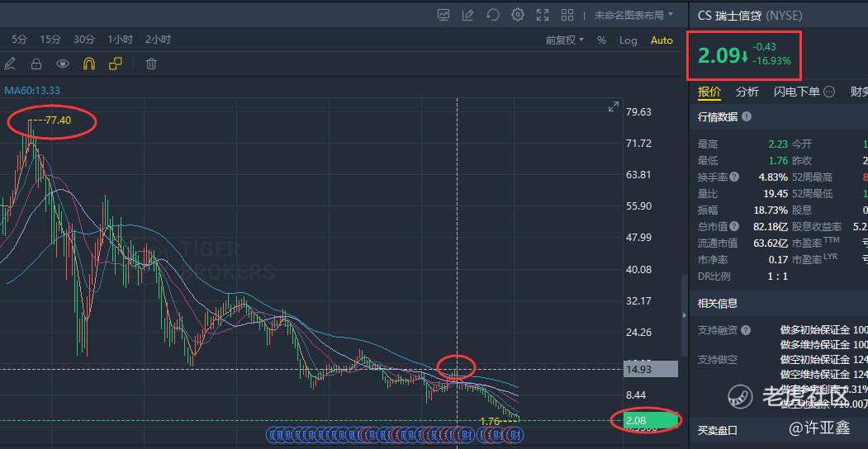Click the 流通市值 value 63.62亿

tap(771, 243)
